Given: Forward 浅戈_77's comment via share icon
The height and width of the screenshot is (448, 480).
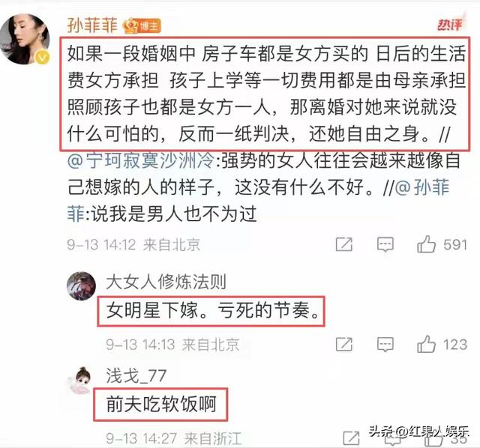Looking at the screenshot, I should (x=351, y=438).
